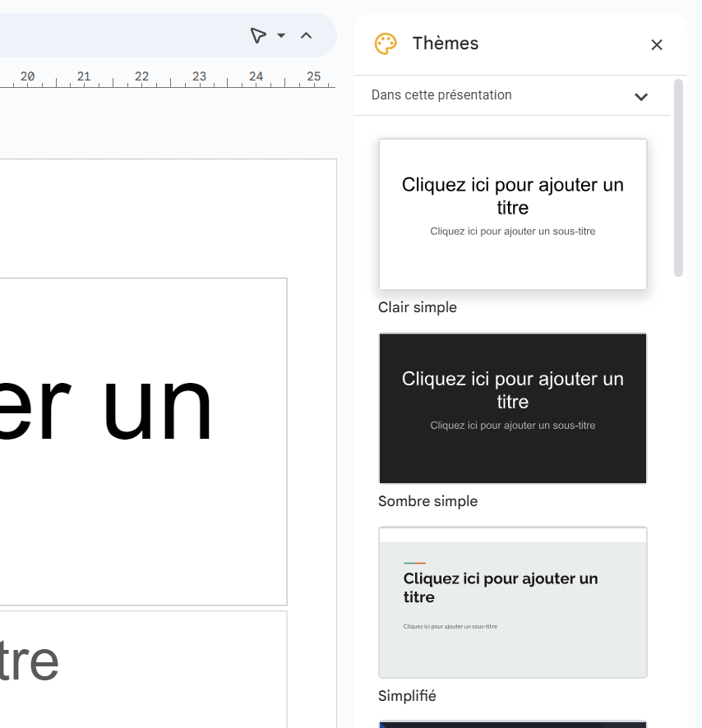Screen dimensions: 702x728
Task: Expand the Dans cette présentation chevron
Action: pyautogui.click(x=641, y=96)
